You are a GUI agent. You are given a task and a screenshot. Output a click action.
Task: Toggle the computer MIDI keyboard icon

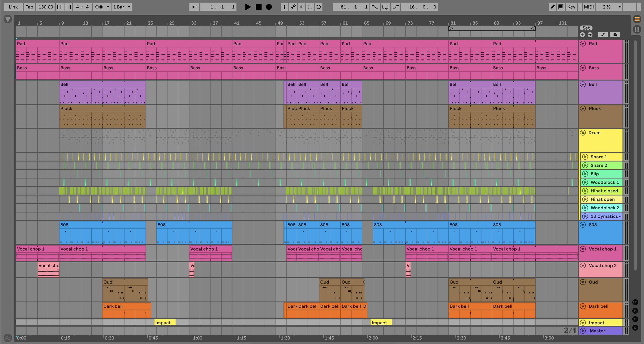tap(561, 7)
